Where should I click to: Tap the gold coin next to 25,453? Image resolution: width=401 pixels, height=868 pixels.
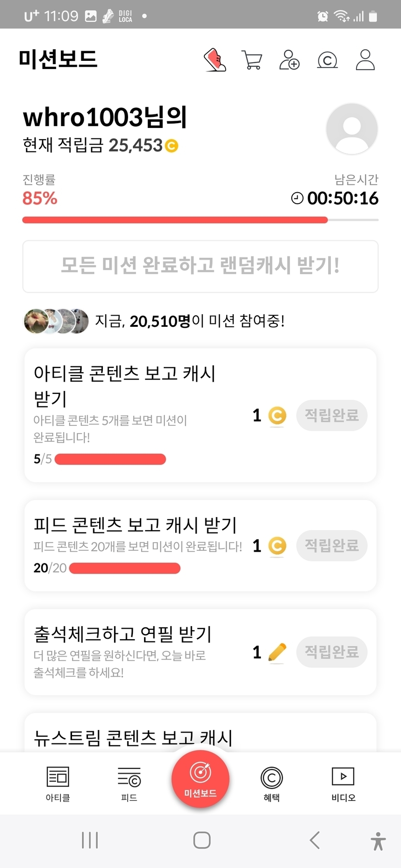172,145
